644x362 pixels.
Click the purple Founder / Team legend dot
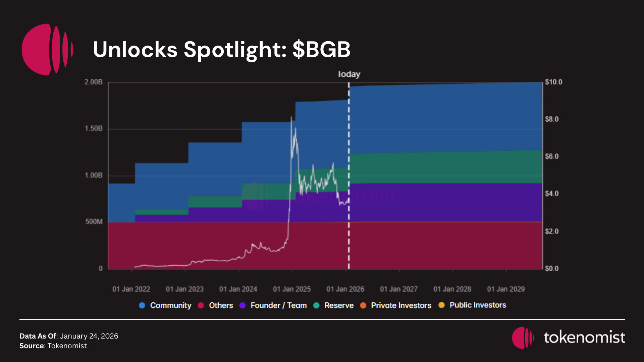pos(243,305)
